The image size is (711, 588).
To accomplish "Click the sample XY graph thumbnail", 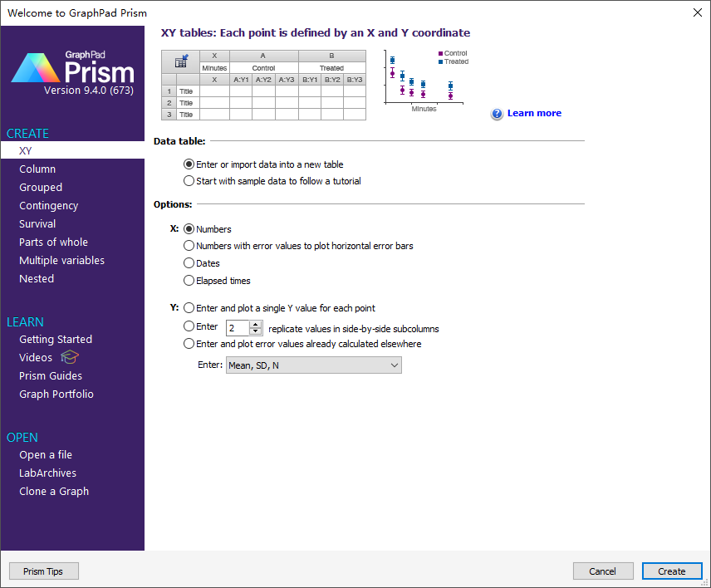I will pyautogui.click(x=425, y=81).
